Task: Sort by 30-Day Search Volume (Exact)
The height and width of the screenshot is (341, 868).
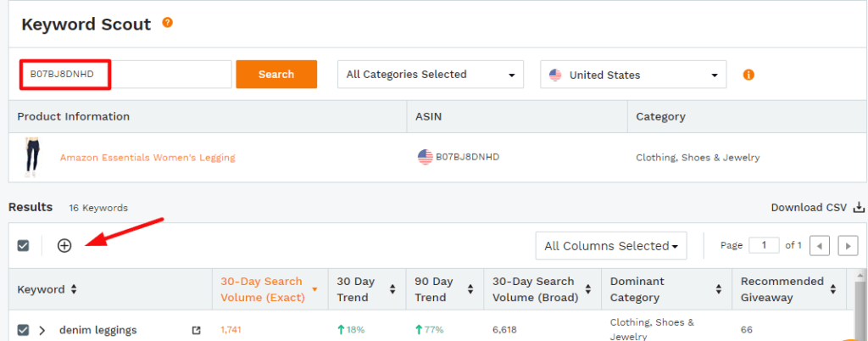Action: coord(315,289)
